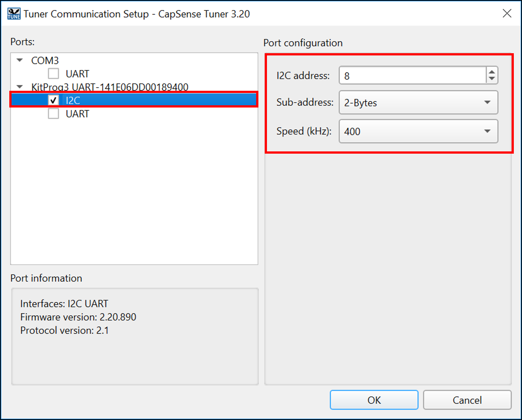Uncheck the I2C checkbox under KitProg3
Image resolution: width=522 pixels, height=420 pixels.
pos(54,100)
